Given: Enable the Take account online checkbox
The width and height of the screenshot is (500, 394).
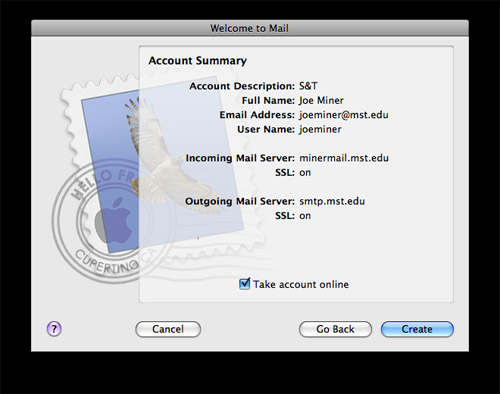Looking at the screenshot, I should 244,284.
